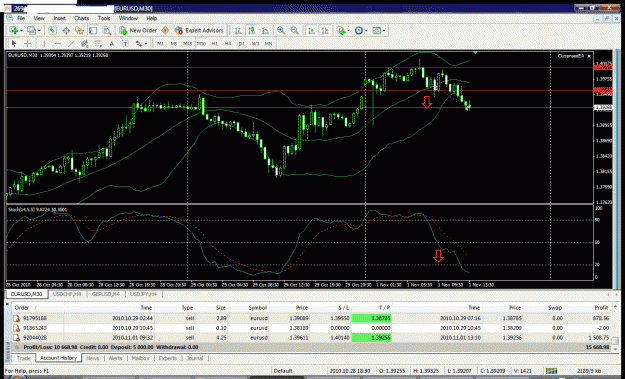Switch to the USDJPY,H4 chart tab
The width and height of the screenshot is (625, 379).
coord(143,295)
